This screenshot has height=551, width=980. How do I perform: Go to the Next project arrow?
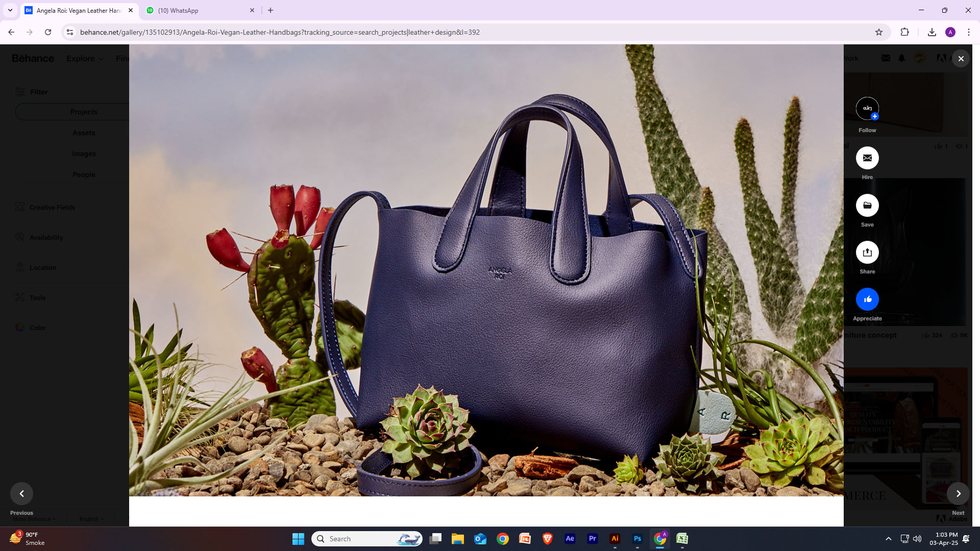(958, 493)
